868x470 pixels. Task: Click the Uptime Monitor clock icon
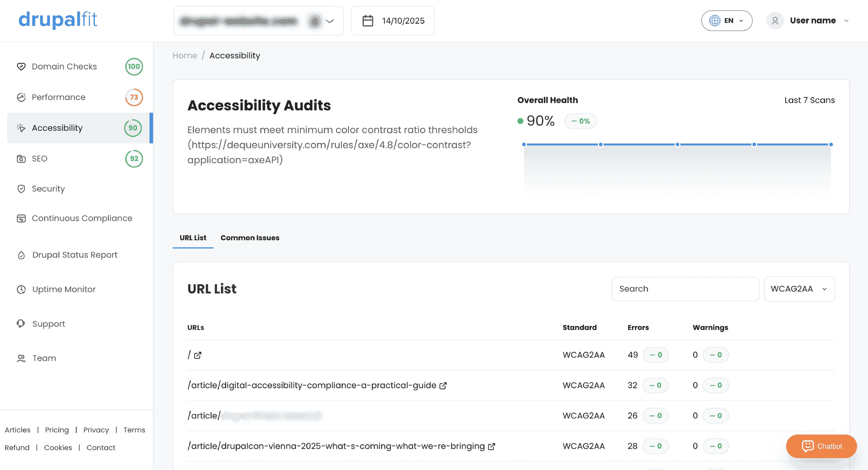coord(21,290)
